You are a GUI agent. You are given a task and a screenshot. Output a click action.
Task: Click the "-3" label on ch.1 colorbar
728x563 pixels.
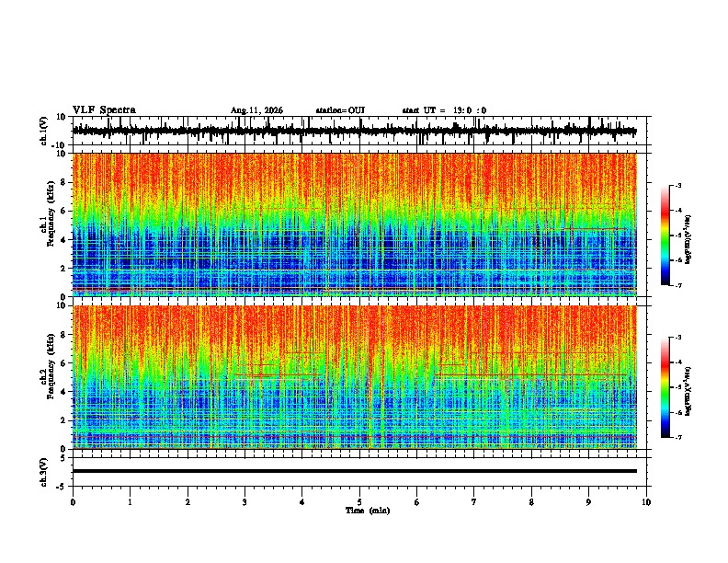(678, 186)
